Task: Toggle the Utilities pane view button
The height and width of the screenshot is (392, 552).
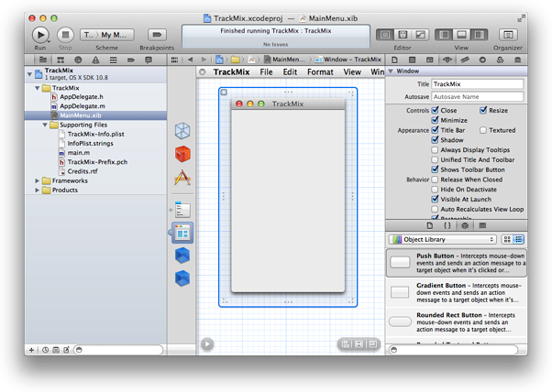Action: [480, 35]
